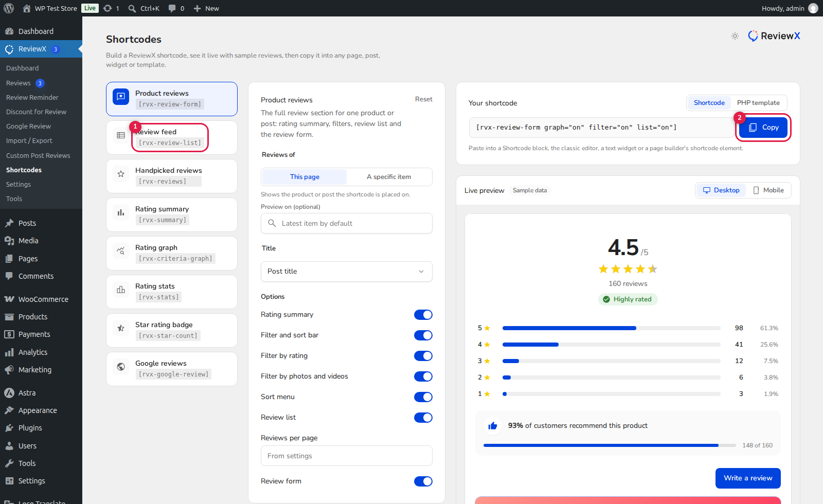Screen dimensions: 823x504
Task: Select the This page option
Action: pyautogui.click(x=305, y=177)
